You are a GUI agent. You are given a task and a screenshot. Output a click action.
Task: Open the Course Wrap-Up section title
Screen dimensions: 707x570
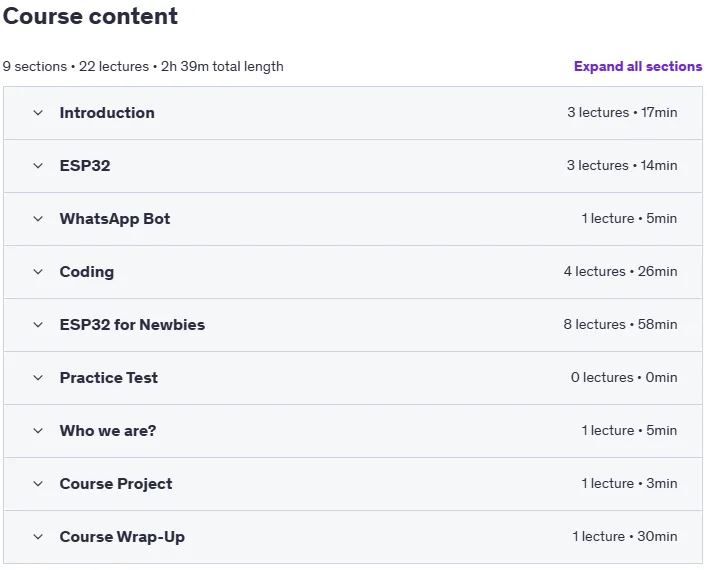point(122,537)
